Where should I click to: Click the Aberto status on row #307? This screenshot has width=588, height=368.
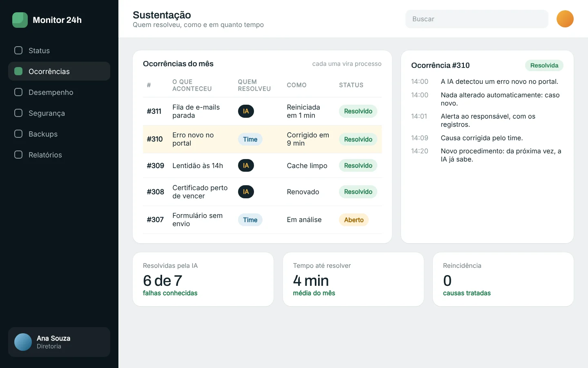354,220
